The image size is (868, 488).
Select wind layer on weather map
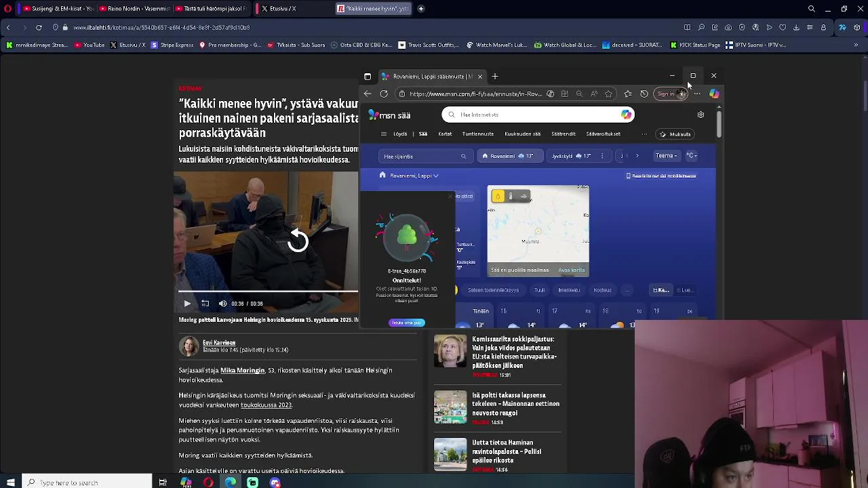coord(524,197)
